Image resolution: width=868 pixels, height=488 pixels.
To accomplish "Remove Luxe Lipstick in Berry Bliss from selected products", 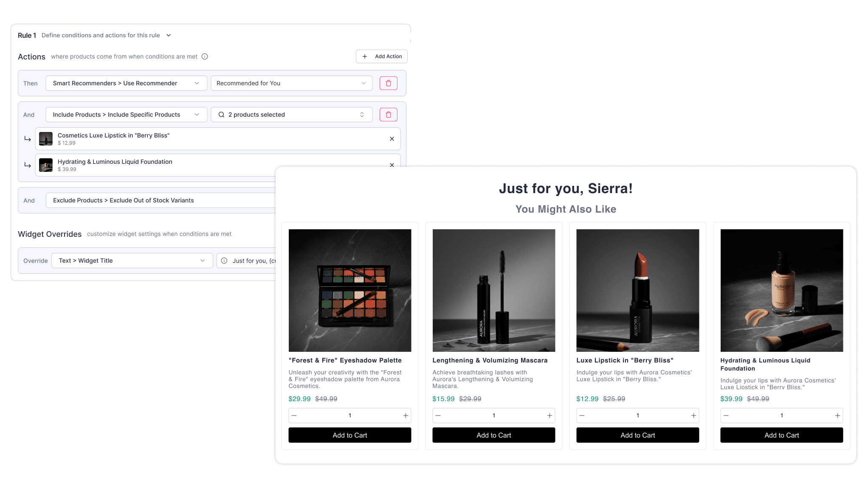I will tap(392, 139).
